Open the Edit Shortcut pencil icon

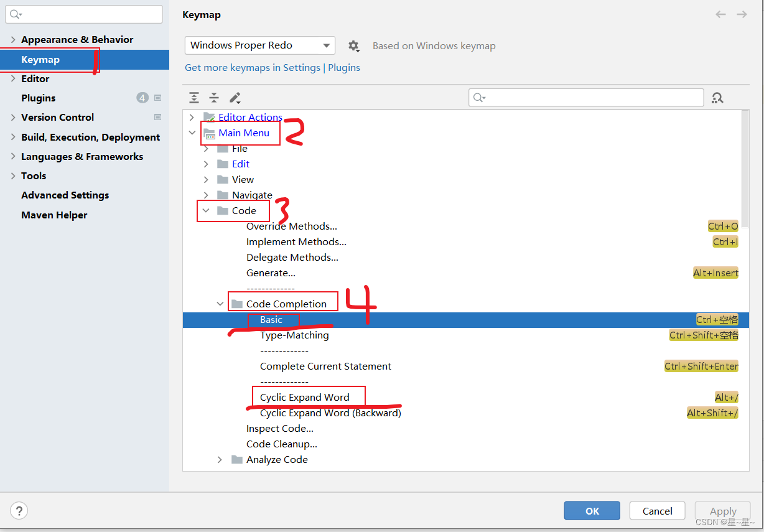click(233, 98)
